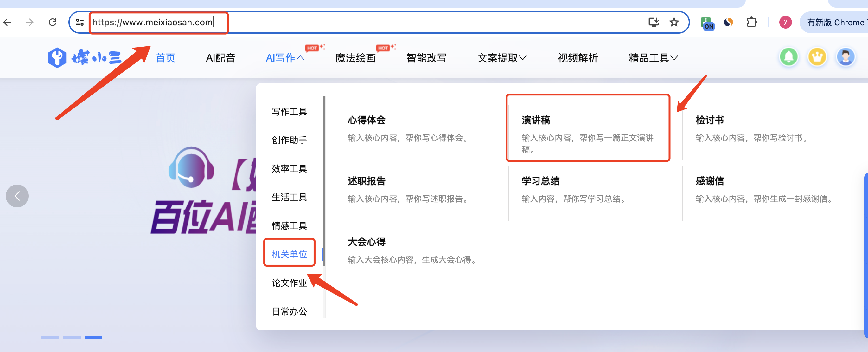The image size is (868, 352).
Task: Open the 述职报告 writing tool
Action: tap(366, 181)
